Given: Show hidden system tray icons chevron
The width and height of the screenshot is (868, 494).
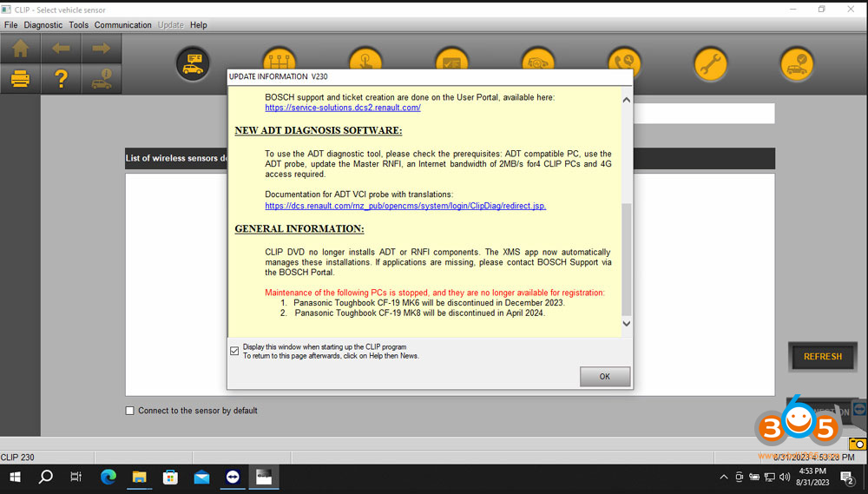Looking at the screenshot, I should tap(724, 477).
